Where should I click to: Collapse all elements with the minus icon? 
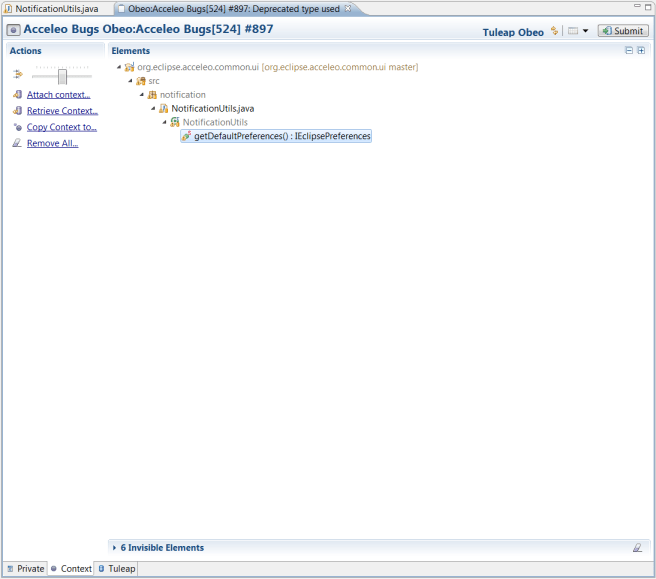coord(629,50)
